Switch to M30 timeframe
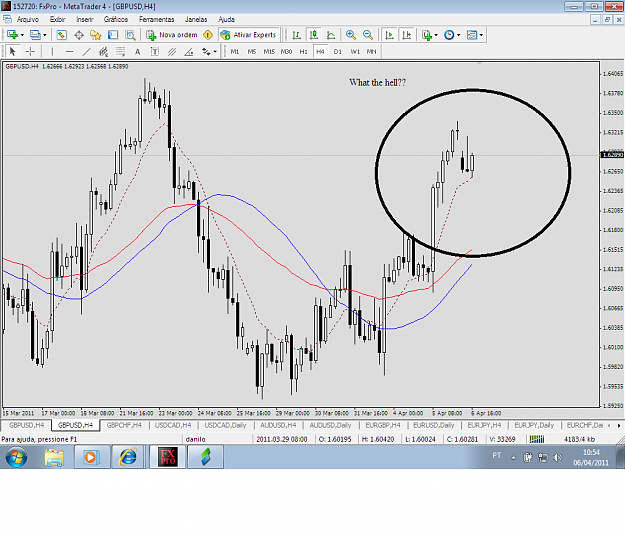 [286, 51]
